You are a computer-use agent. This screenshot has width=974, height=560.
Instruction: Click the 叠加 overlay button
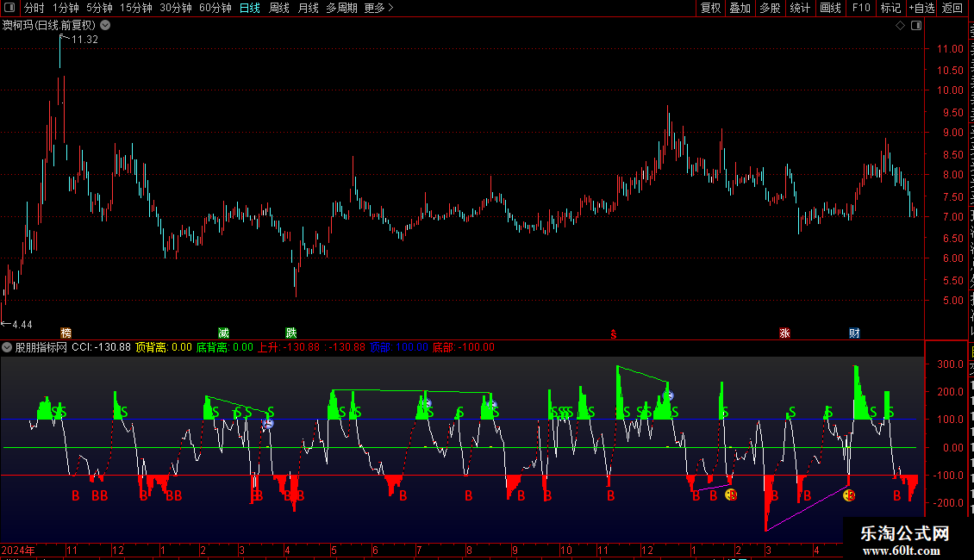pos(740,8)
